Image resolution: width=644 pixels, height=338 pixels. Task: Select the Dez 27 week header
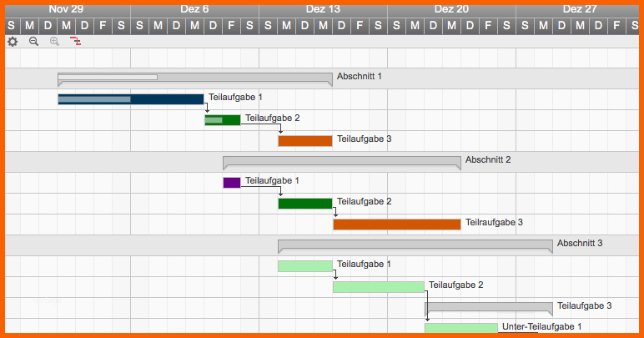point(580,8)
